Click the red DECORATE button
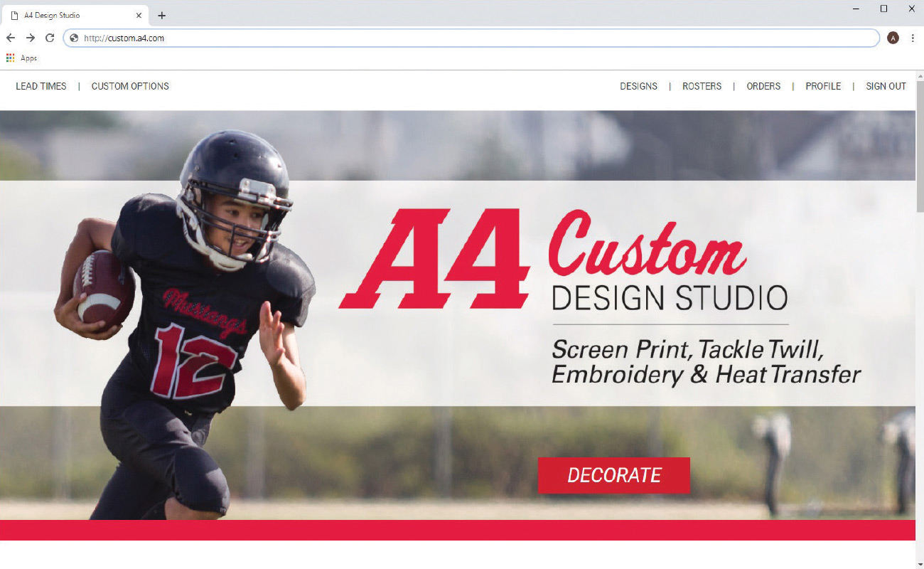Image resolution: width=924 pixels, height=569 pixels. tap(614, 475)
